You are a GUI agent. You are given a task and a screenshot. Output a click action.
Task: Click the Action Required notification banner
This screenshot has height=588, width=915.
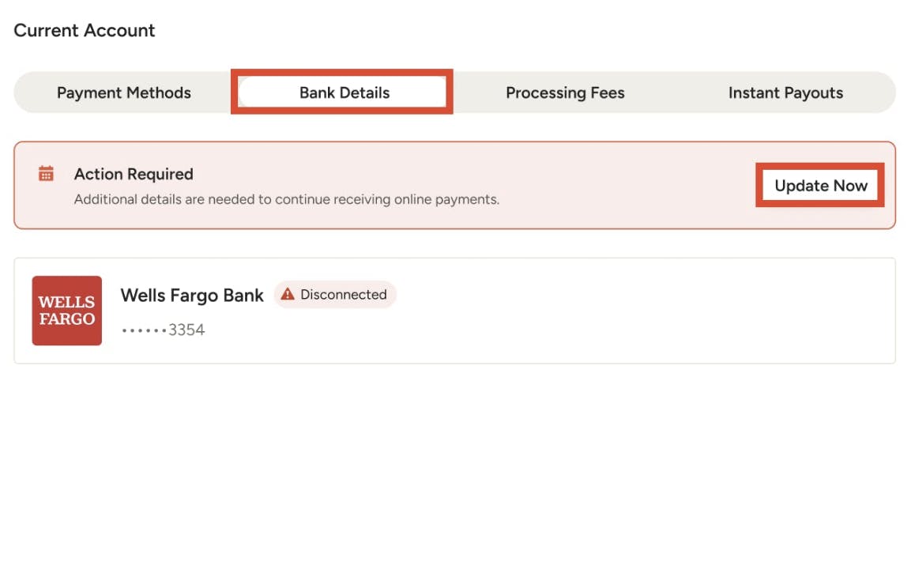coord(454,184)
